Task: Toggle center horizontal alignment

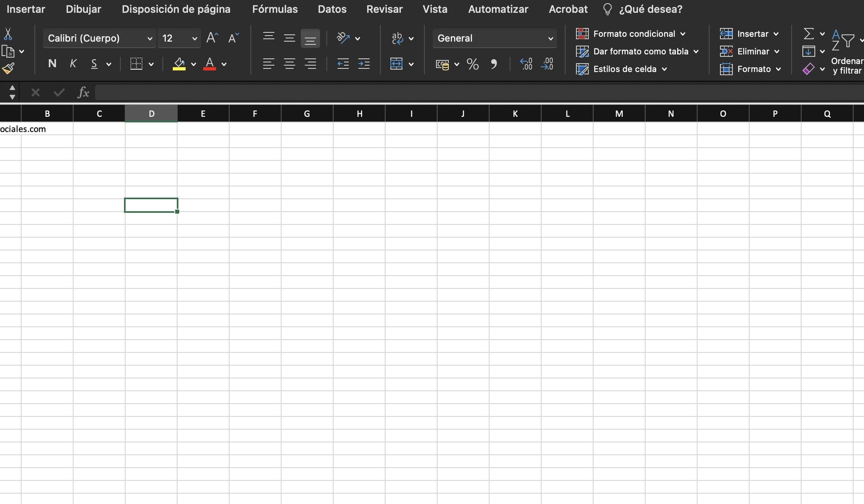Action: [290, 64]
